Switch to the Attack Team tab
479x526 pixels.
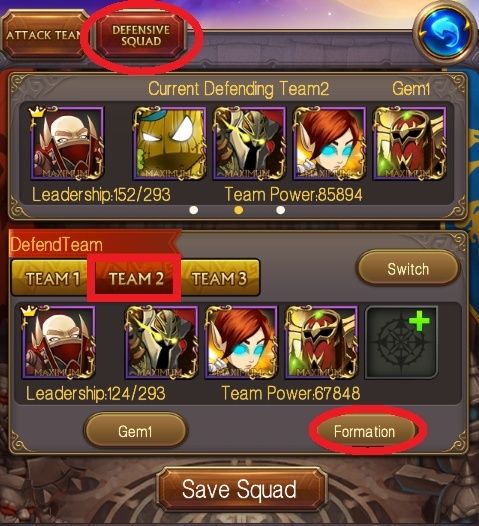(43, 35)
